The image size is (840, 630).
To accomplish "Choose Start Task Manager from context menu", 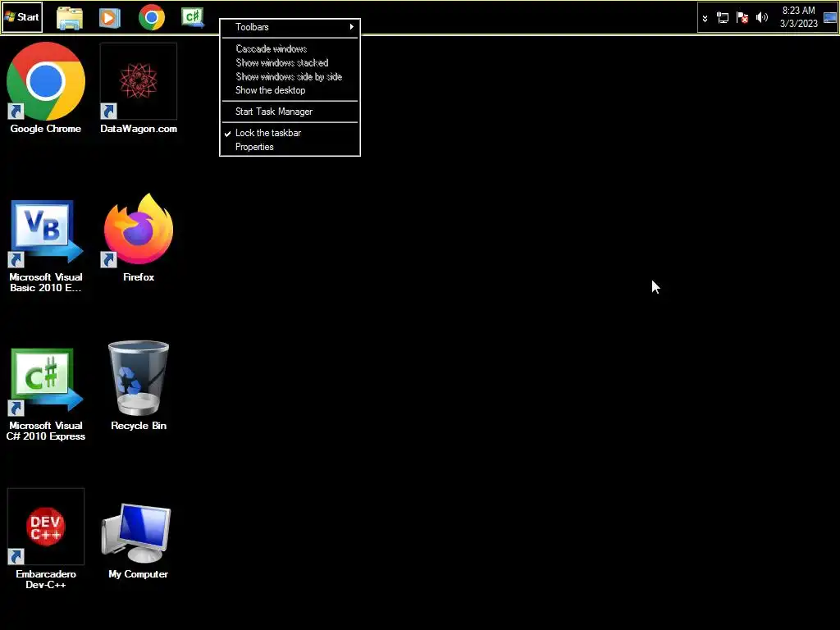I will pyautogui.click(x=290, y=112).
